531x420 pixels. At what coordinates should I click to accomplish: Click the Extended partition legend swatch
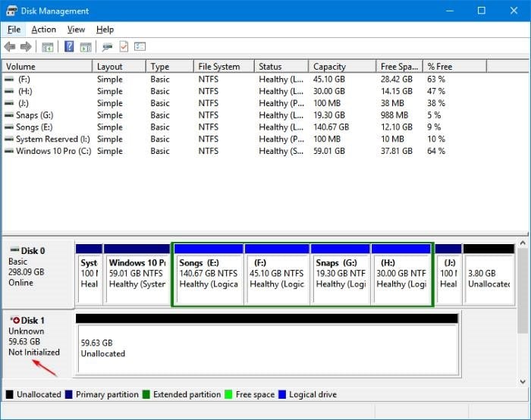pos(146,394)
